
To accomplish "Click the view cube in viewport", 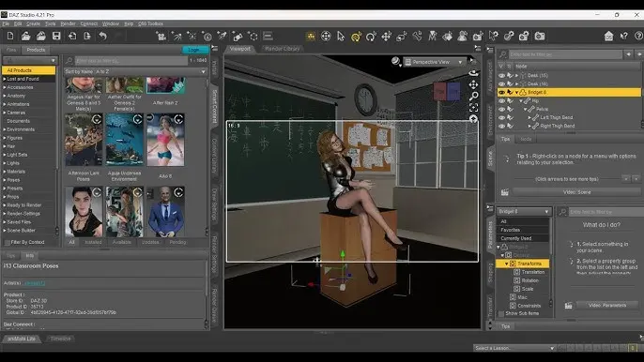I will click(447, 91).
